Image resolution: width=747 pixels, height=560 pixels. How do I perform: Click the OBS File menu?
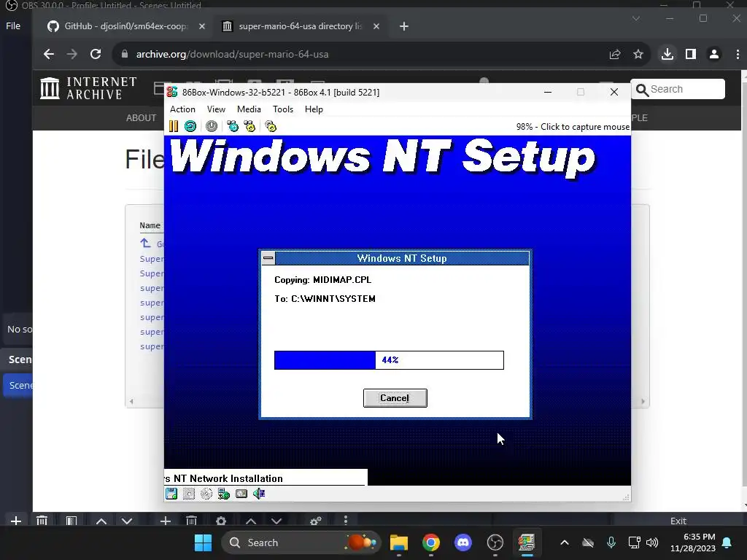[x=13, y=26]
